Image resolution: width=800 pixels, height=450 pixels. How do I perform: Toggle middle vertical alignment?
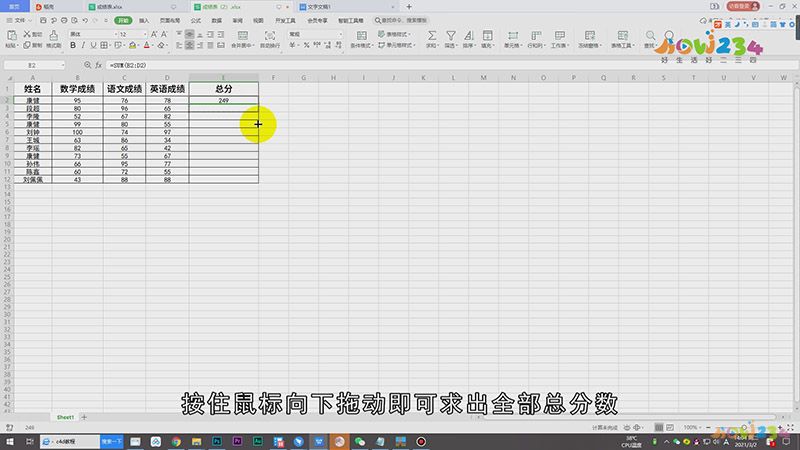(x=189, y=34)
